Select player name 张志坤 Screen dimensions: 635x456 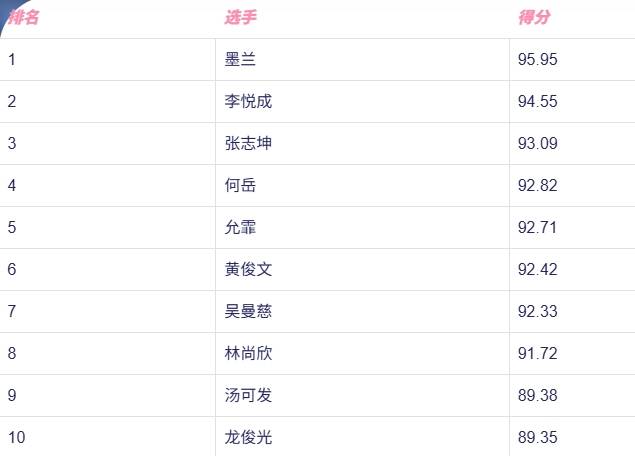[x=248, y=143]
